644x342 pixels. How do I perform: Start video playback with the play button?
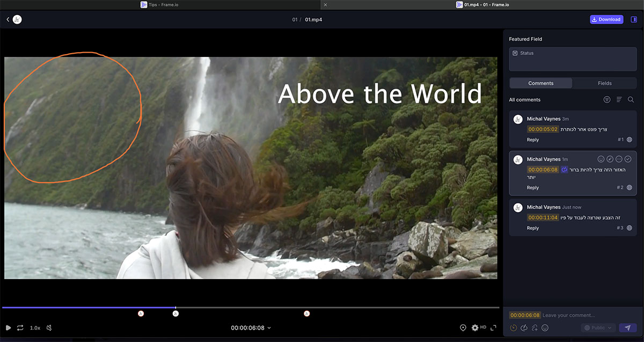click(8, 328)
